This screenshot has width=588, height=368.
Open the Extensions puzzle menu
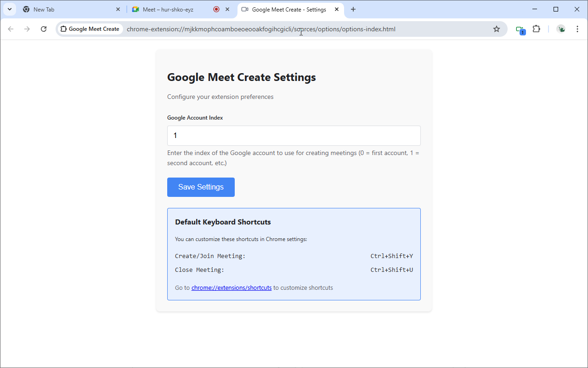[x=536, y=29]
